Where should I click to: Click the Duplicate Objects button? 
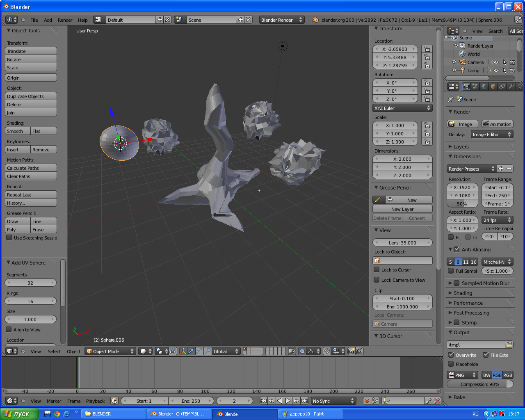tap(31, 96)
